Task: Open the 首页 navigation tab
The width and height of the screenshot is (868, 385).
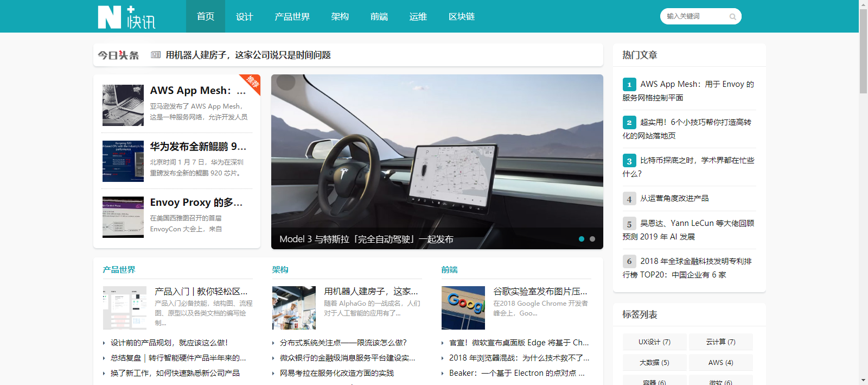Action: pyautogui.click(x=206, y=16)
